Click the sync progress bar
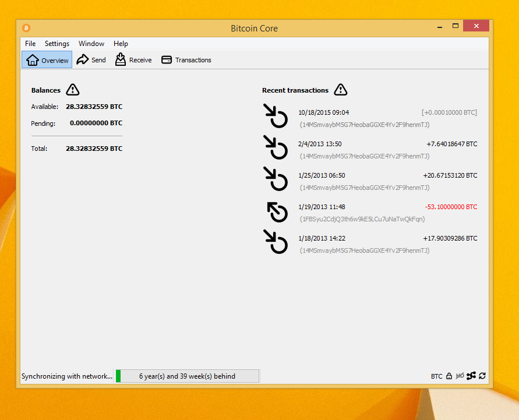Screen dimensions: 519x420 188,376
